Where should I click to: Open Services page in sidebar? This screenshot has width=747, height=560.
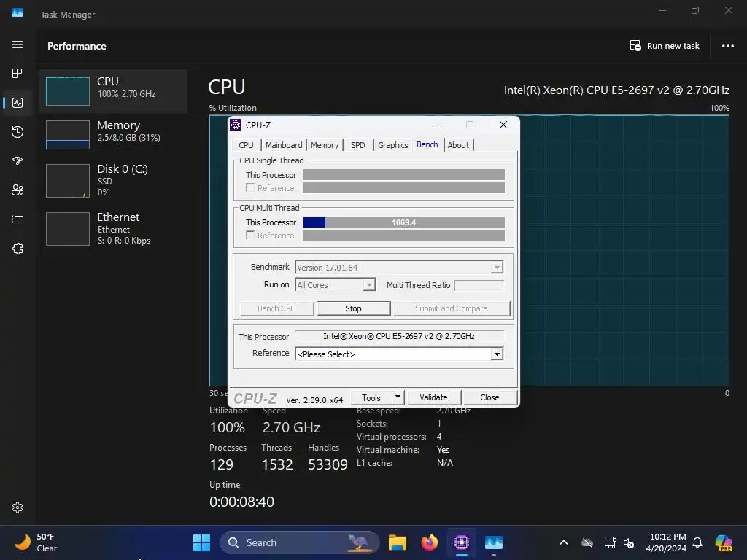(x=18, y=249)
